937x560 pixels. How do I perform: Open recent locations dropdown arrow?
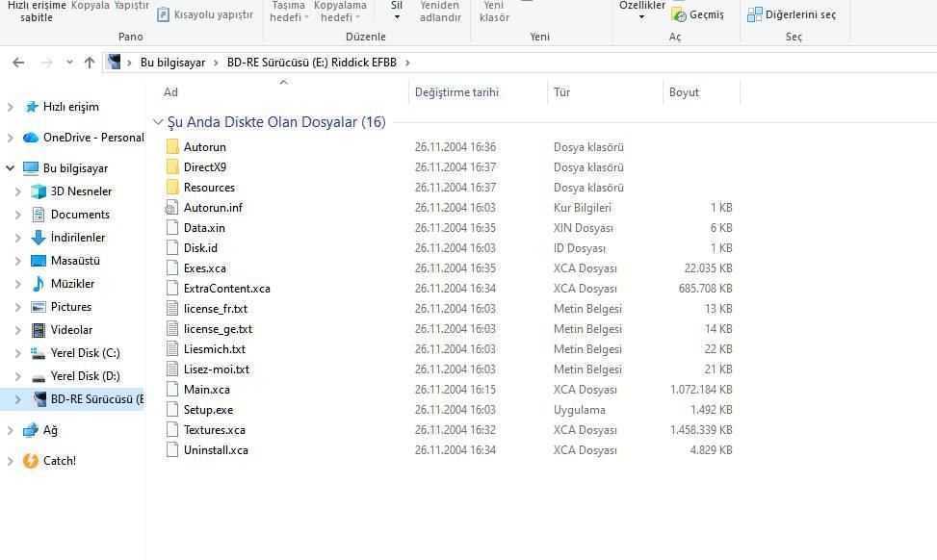coord(69,63)
